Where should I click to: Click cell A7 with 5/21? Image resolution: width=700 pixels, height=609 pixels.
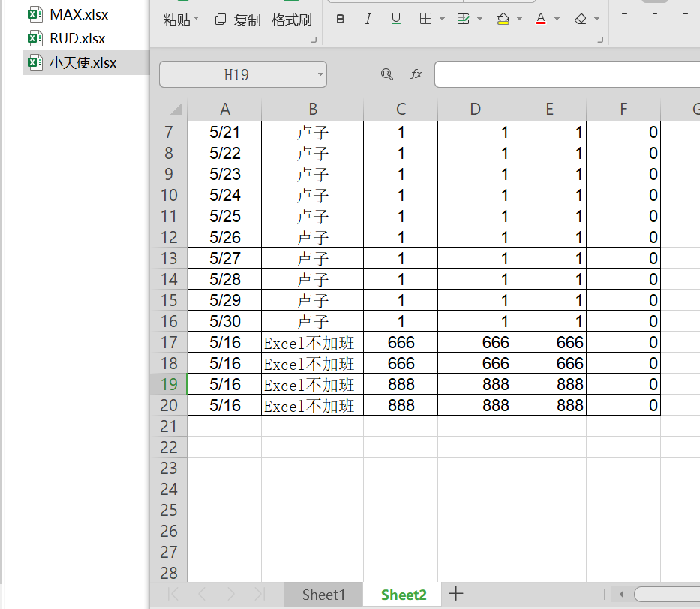pos(224,132)
